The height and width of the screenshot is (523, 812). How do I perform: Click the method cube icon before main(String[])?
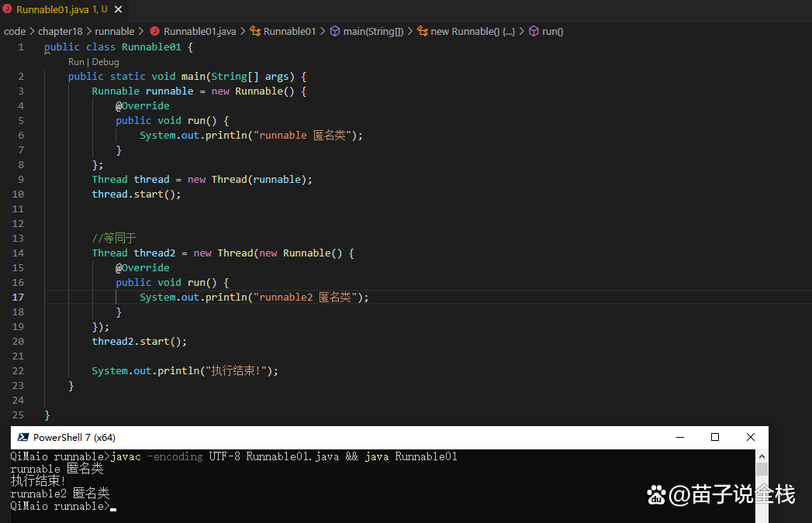335,32
